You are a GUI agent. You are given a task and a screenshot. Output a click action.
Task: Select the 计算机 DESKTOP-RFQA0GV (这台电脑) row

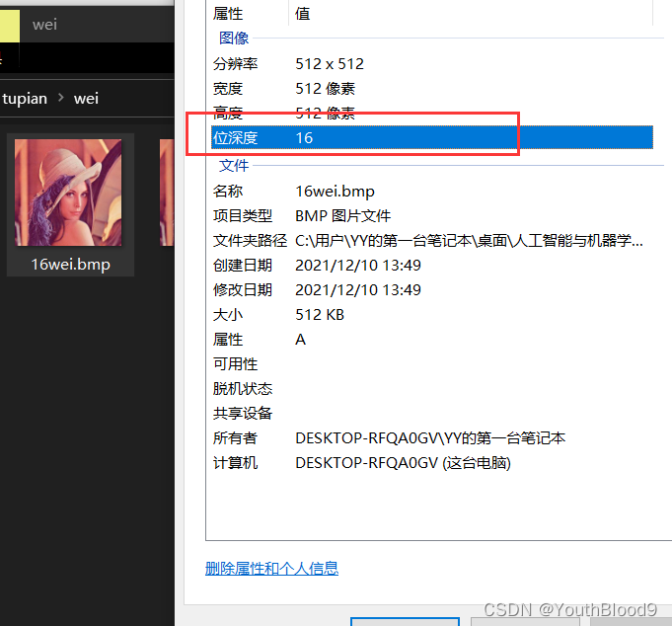pyautogui.click(x=432, y=463)
